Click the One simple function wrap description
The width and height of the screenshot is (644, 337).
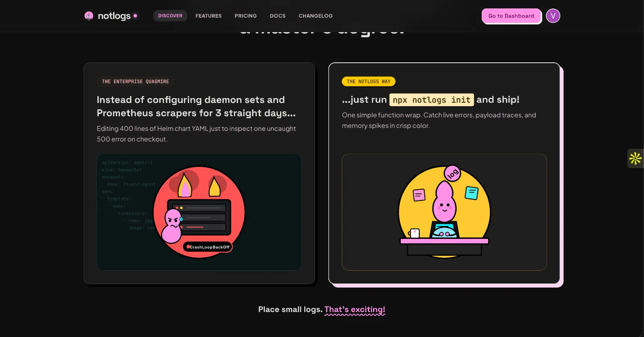point(439,120)
